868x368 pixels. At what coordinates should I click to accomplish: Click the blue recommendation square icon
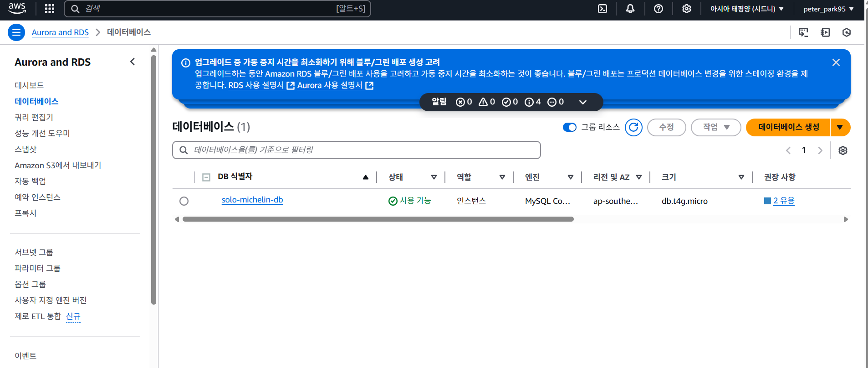(767, 201)
